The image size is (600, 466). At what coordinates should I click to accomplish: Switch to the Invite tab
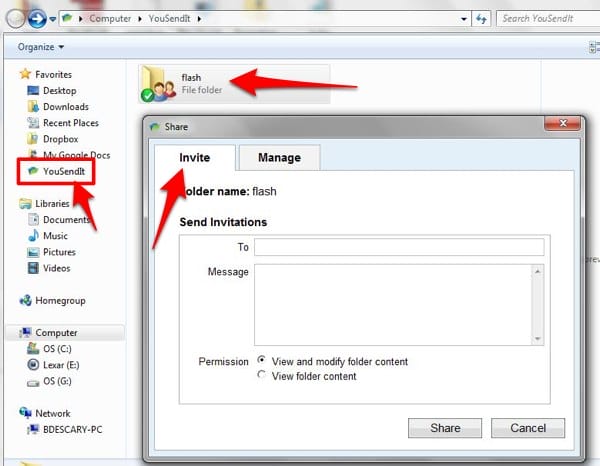(195, 158)
